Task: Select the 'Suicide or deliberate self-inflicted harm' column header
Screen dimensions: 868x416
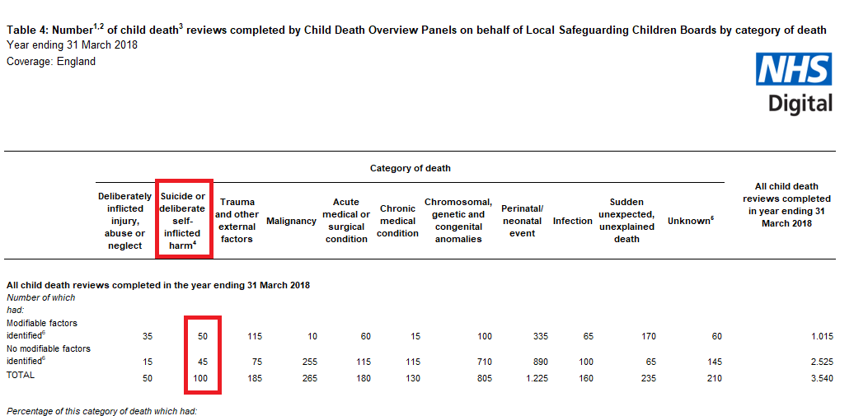Action: tap(185, 221)
